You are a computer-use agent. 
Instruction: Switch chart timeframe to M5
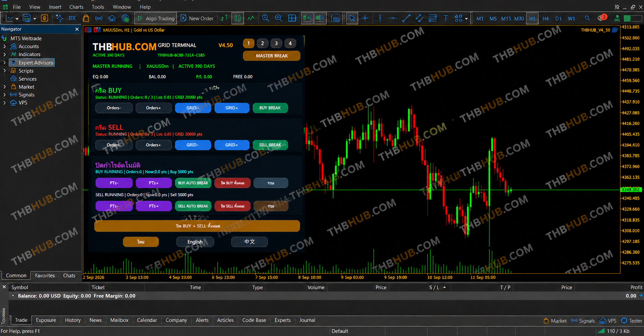[x=493, y=19]
